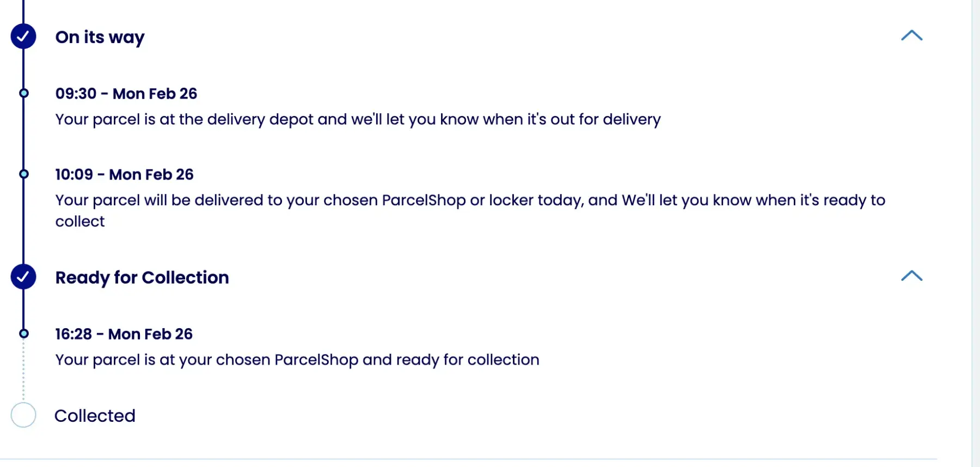Click the On its way checkmark icon
Screen dimensions: 980x467
tap(23, 36)
